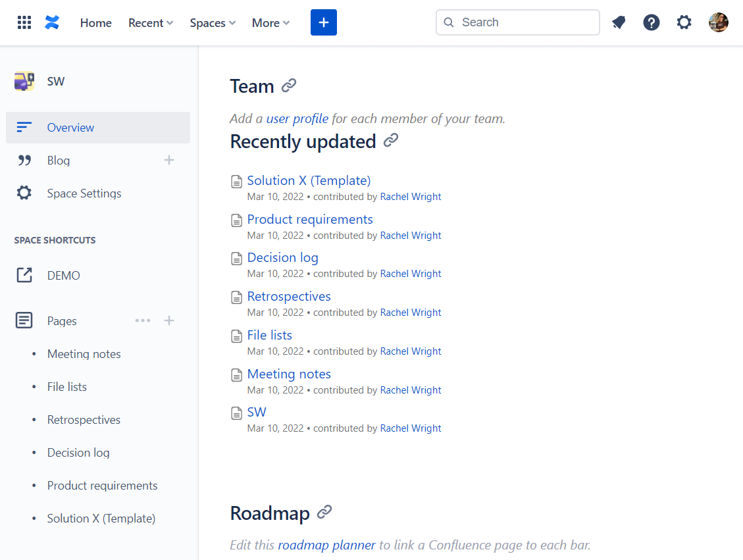Image resolution: width=743 pixels, height=560 pixels.
Task: Click the blue Create plus button
Action: (x=324, y=22)
